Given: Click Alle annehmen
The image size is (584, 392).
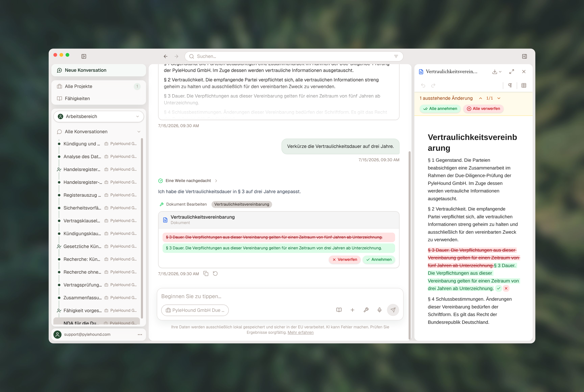Looking at the screenshot, I should coord(440,109).
